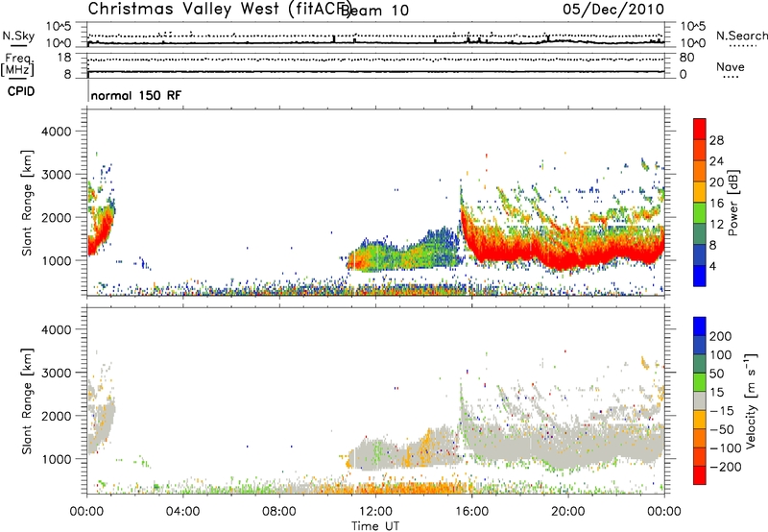This screenshot has width=768, height=532.
Task: Select the "N.Sky" legend label
Action: [18, 36]
